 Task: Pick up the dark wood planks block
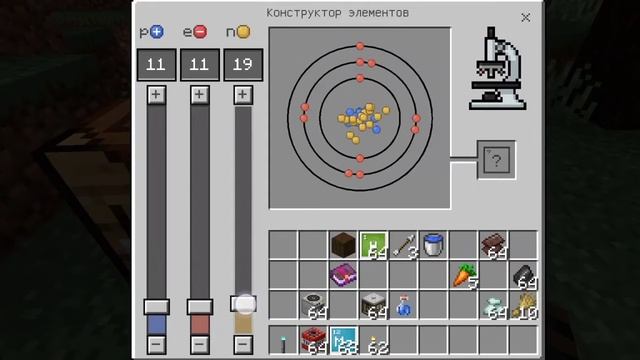point(343,245)
